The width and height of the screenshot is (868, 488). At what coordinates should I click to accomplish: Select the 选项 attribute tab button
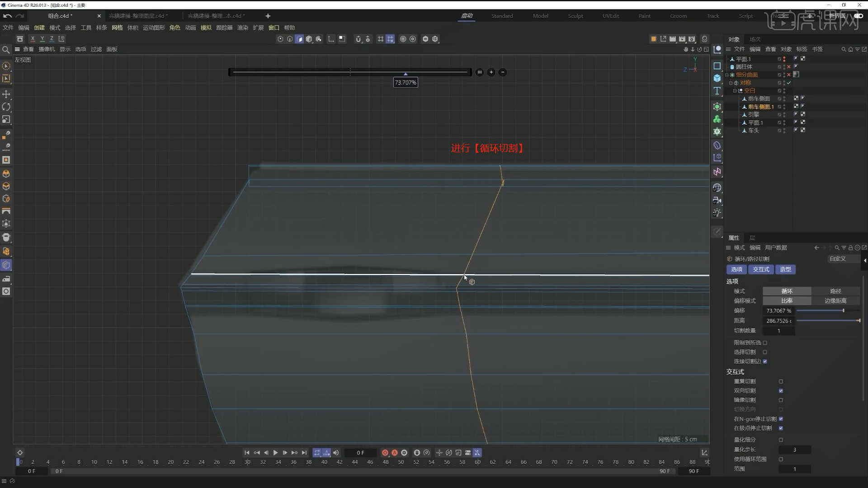(736, 269)
